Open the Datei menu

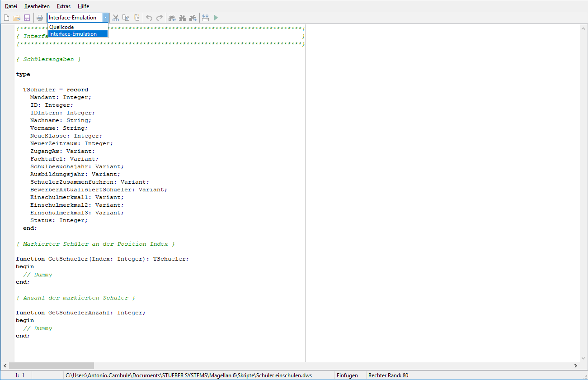point(11,6)
